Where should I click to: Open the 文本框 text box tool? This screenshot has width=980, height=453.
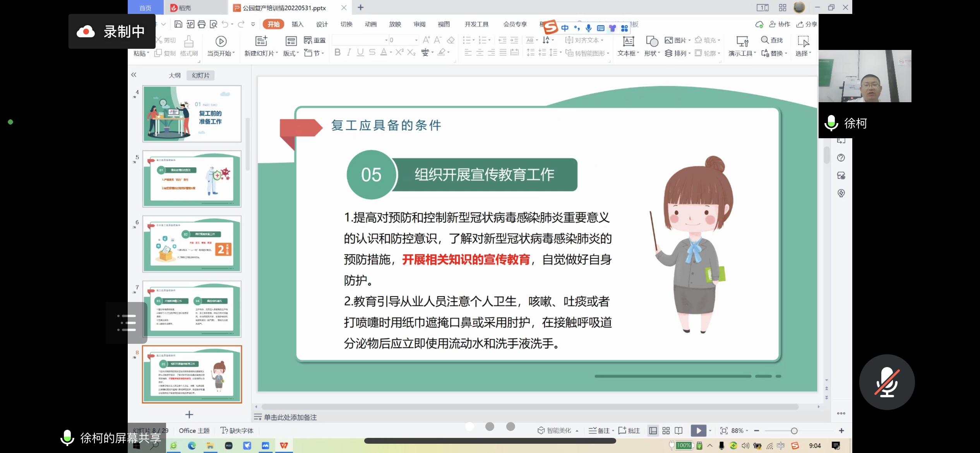point(627,46)
